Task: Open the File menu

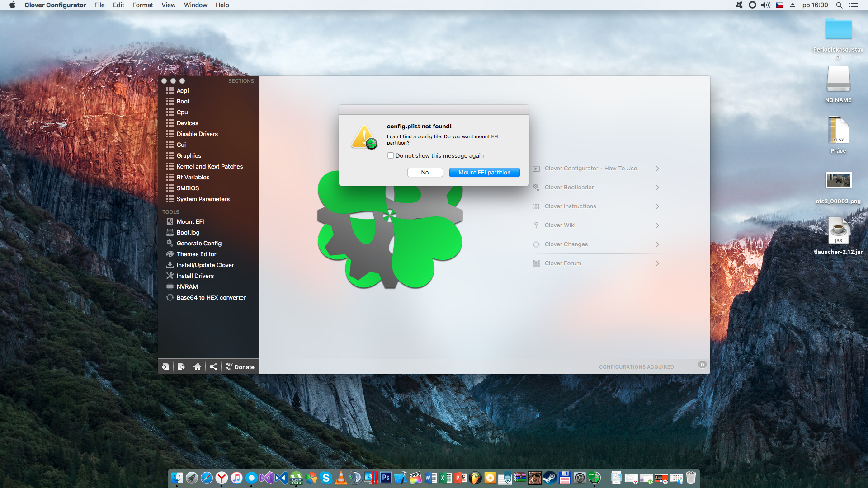Action: (x=99, y=5)
